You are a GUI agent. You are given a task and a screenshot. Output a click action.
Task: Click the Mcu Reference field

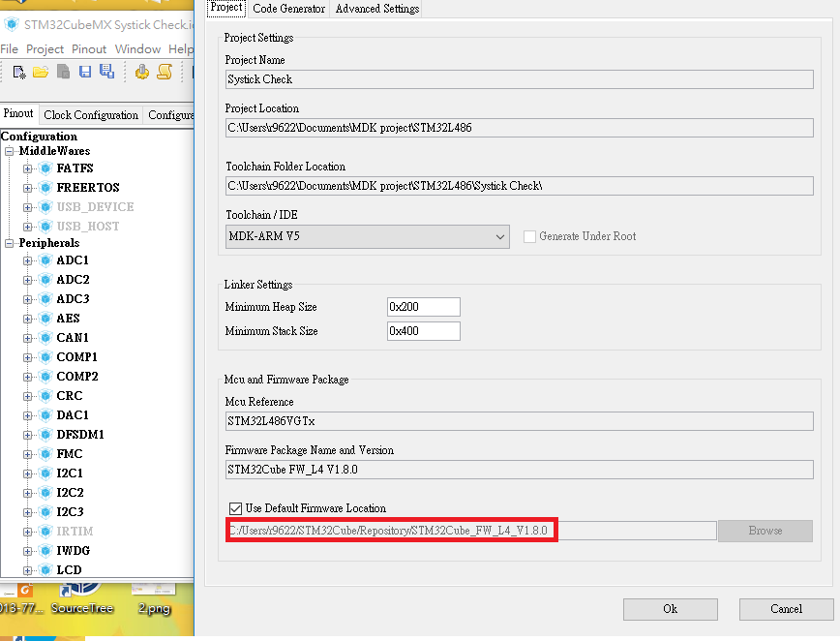[519, 421]
